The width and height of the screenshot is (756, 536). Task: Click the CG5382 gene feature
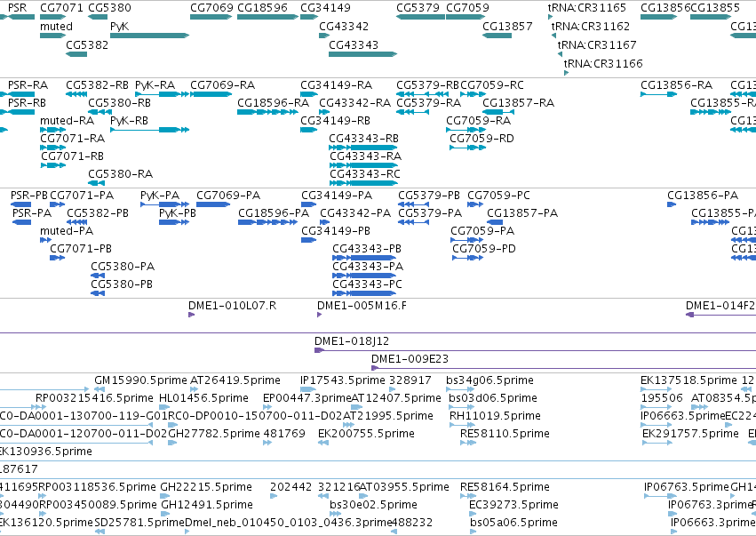(x=76, y=54)
